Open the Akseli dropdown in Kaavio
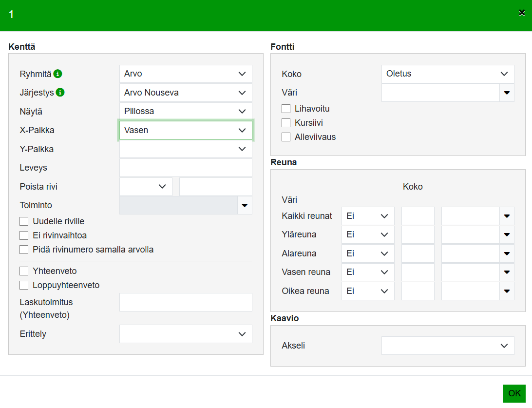 tap(447, 346)
